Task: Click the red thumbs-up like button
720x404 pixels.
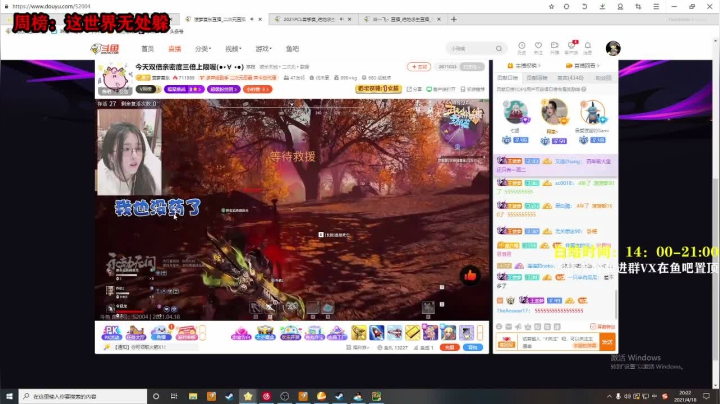Action: pos(470,275)
